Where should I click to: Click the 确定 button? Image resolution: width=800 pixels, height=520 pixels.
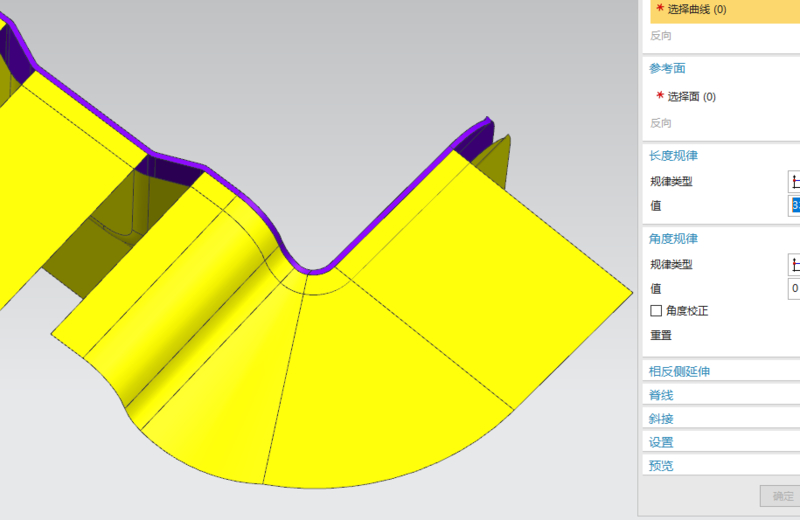[x=781, y=496]
